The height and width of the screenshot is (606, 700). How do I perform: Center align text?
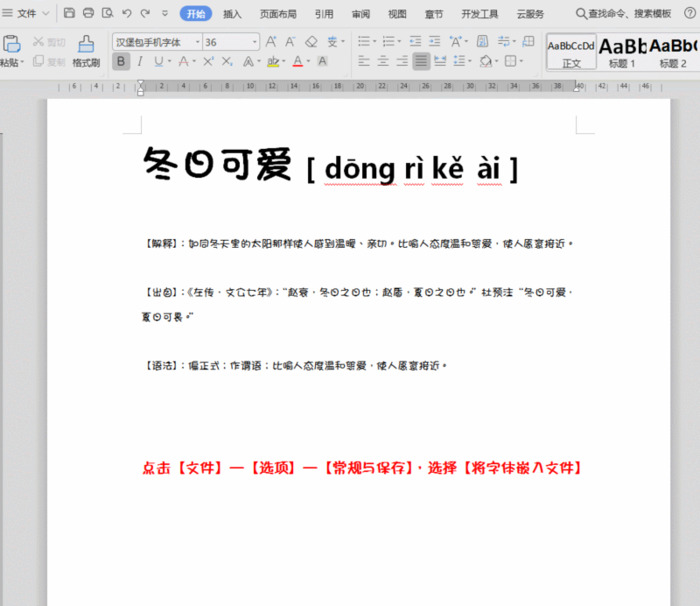tap(383, 61)
